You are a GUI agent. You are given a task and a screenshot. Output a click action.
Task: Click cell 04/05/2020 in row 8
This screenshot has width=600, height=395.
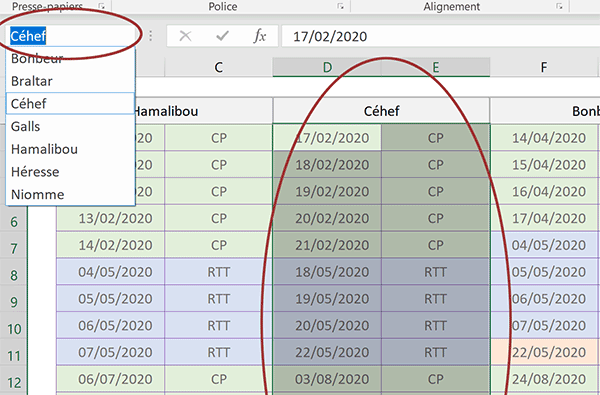click(x=111, y=272)
